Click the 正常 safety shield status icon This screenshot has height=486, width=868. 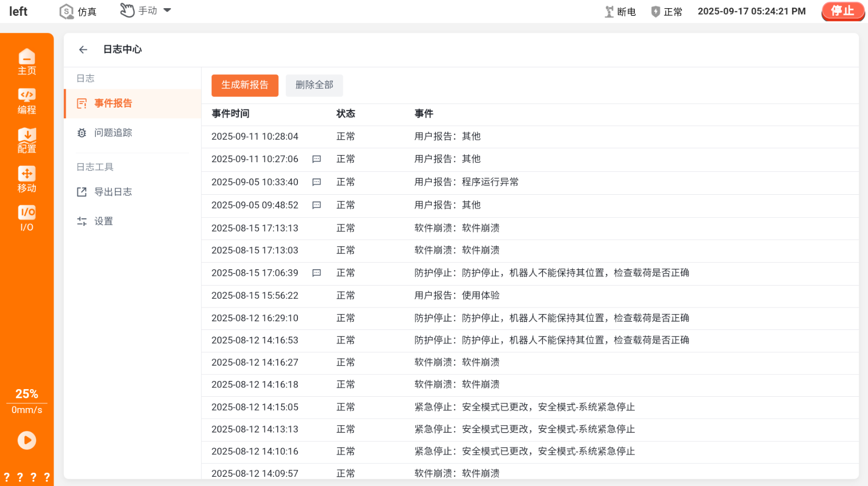(656, 12)
